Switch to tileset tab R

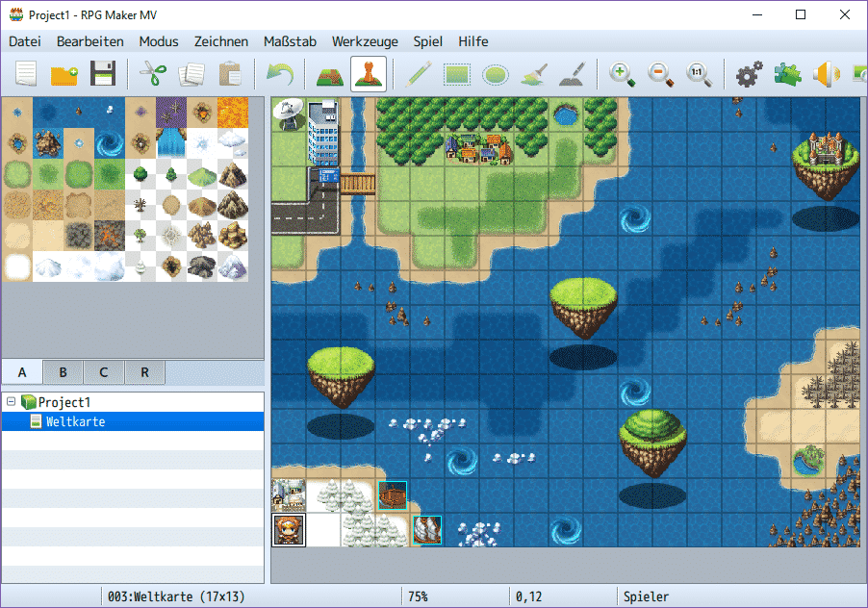[145, 372]
